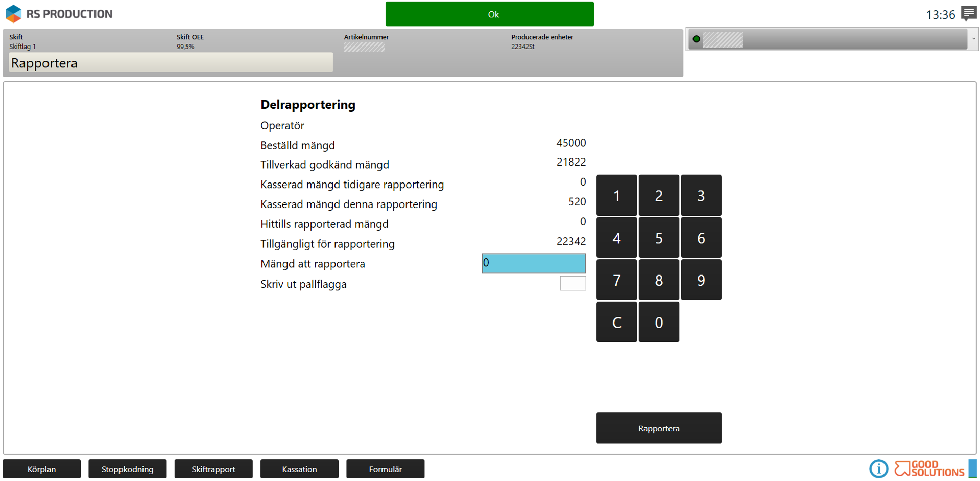This screenshot has height=481, width=980.
Task: Tick the Skriv ut pallflagga checkbox
Action: [x=572, y=283]
